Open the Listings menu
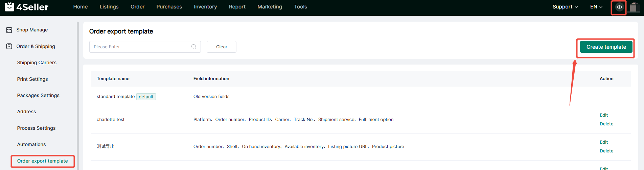This screenshot has width=644, height=170. click(109, 7)
